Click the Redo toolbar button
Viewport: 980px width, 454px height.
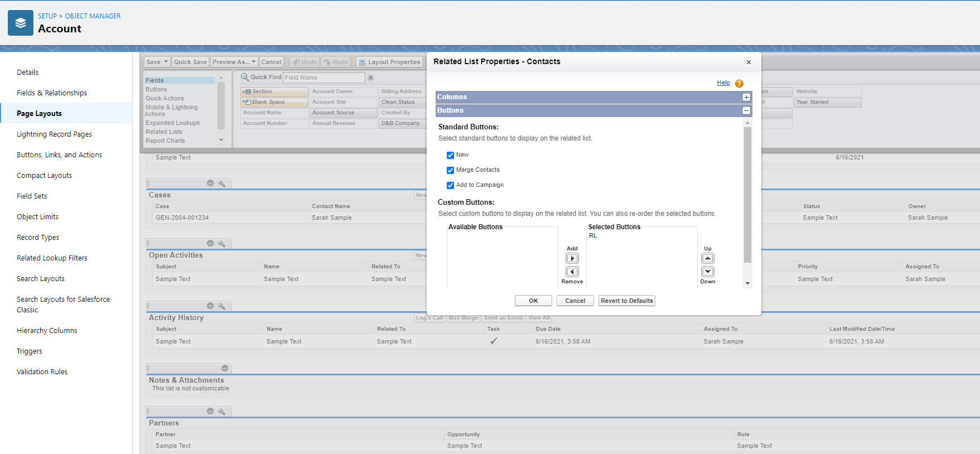pyautogui.click(x=336, y=62)
